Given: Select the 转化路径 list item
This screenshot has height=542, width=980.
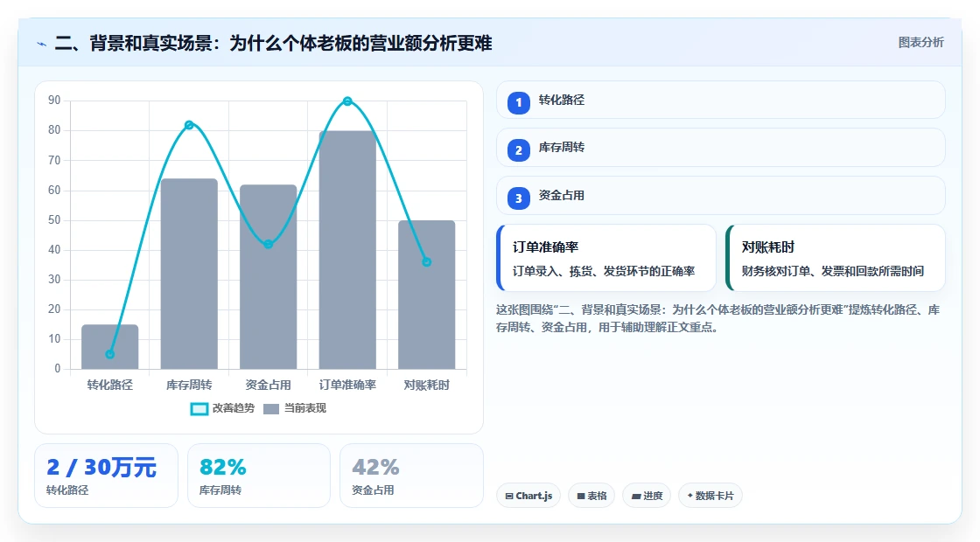Looking at the screenshot, I should coord(721,100).
